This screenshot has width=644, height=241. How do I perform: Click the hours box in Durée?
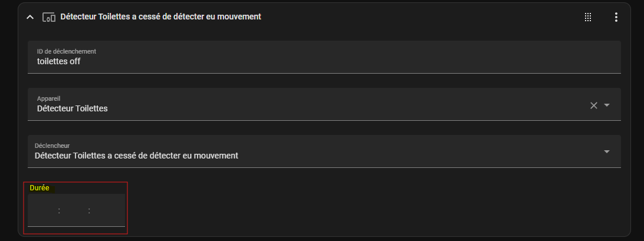point(44,211)
